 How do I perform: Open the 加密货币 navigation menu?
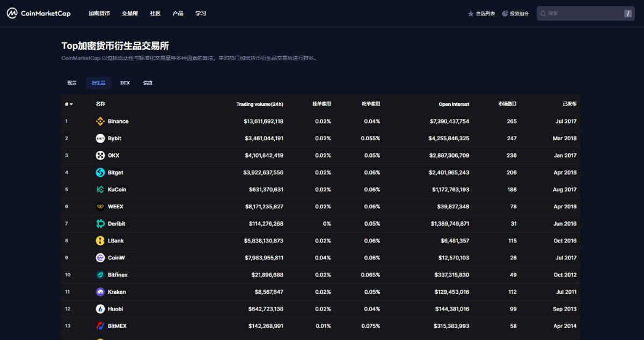point(99,13)
